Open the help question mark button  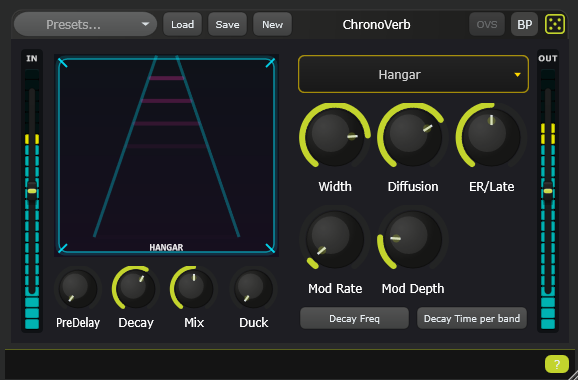pyautogui.click(x=557, y=365)
